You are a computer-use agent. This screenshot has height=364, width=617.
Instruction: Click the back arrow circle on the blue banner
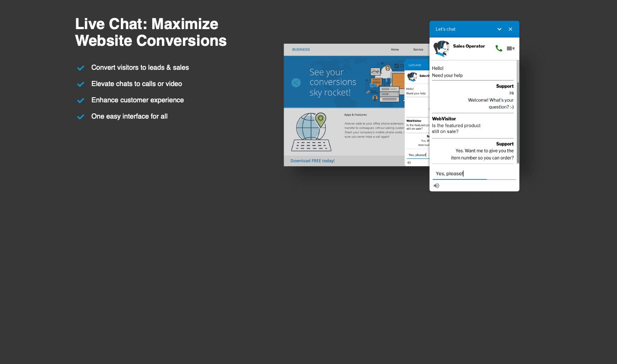click(x=296, y=83)
